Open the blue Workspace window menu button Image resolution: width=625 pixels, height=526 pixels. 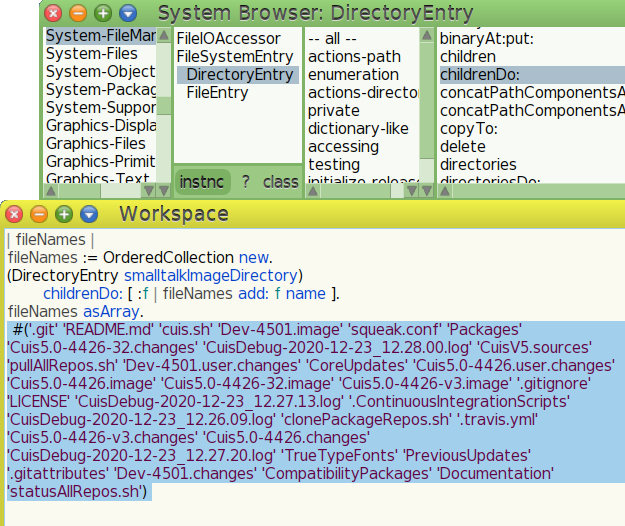click(89, 214)
